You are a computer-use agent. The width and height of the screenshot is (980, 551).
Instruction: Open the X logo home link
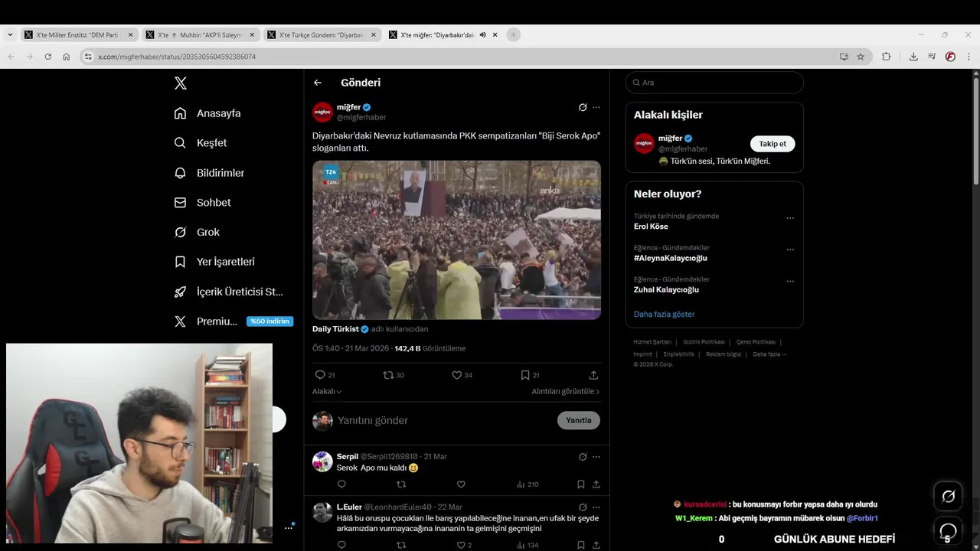tap(181, 83)
